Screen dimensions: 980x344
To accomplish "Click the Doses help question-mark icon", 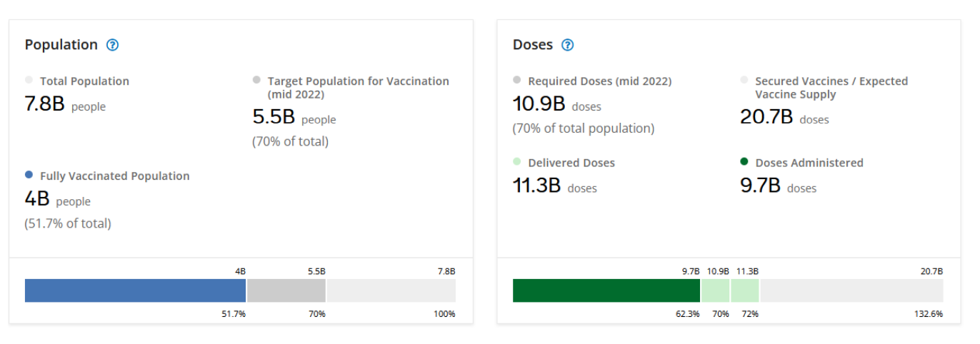I will point(567,45).
